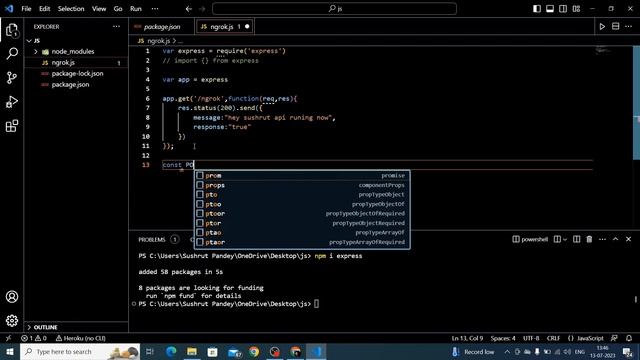Kill the terminal with trash icon
The width and height of the screenshot is (640, 360).
click(x=589, y=239)
